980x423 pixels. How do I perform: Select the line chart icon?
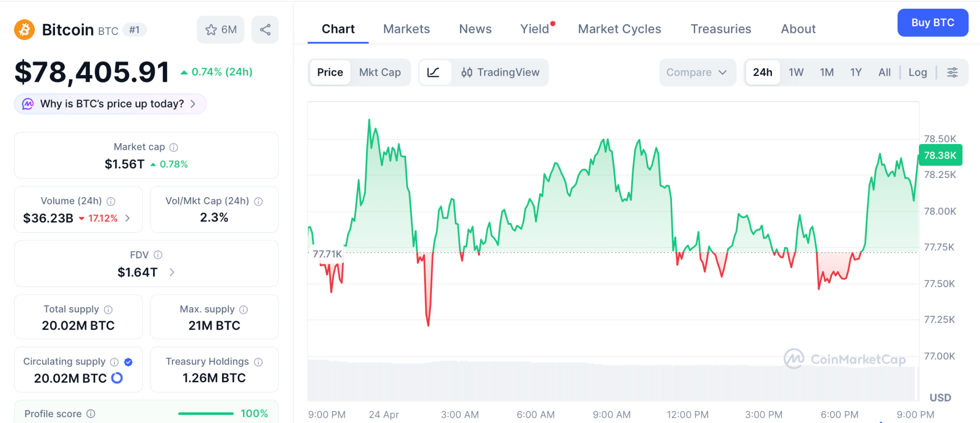click(x=434, y=72)
